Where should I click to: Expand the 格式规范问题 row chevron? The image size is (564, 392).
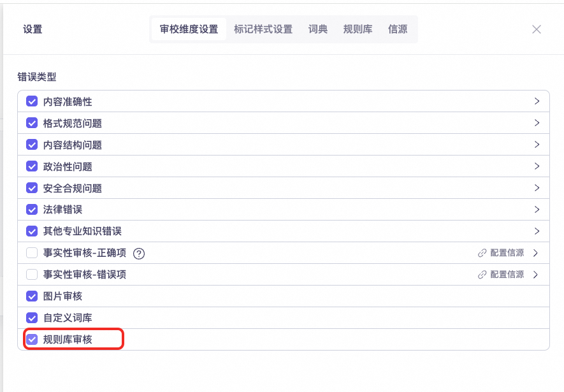click(537, 123)
